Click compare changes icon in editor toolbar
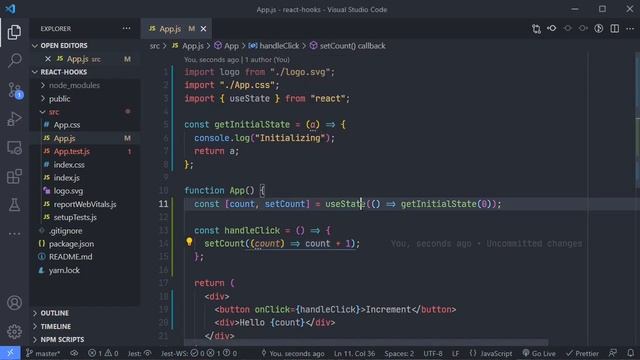 (x=536, y=29)
